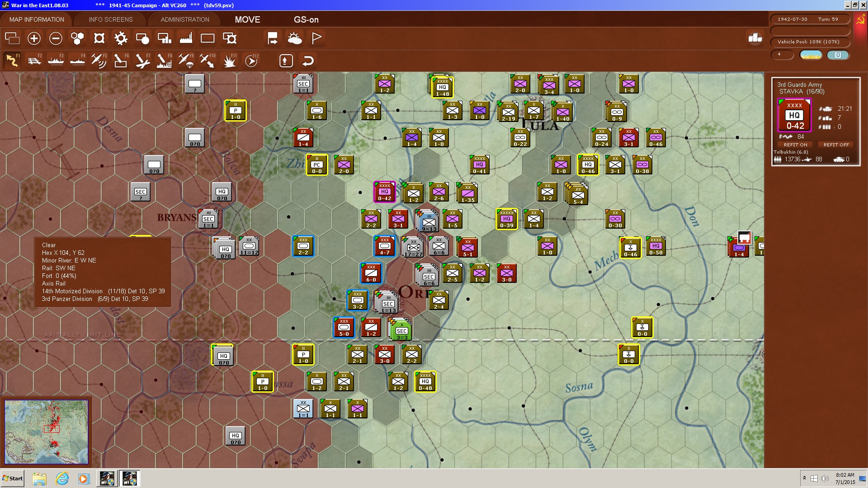868x488 pixels.
Task: Select the XXXXX front HQ 0-39 counter
Action: 507,219
